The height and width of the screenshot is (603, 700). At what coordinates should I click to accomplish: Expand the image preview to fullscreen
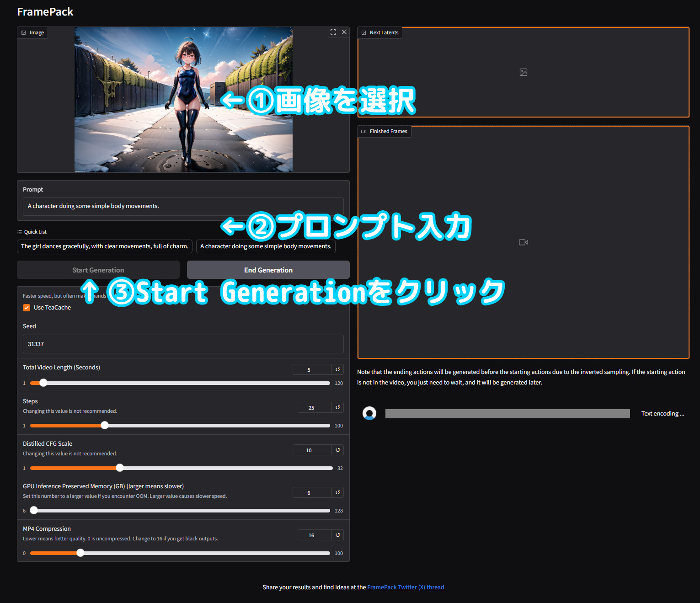(x=333, y=32)
